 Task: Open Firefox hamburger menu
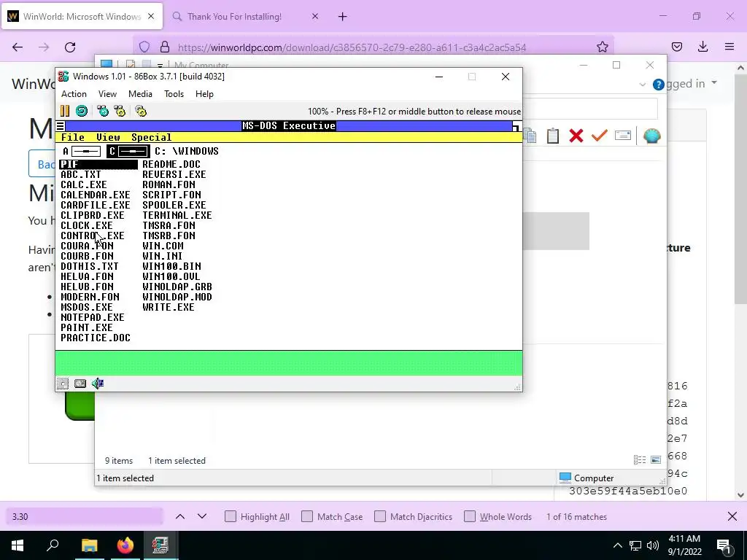(x=729, y=47)
